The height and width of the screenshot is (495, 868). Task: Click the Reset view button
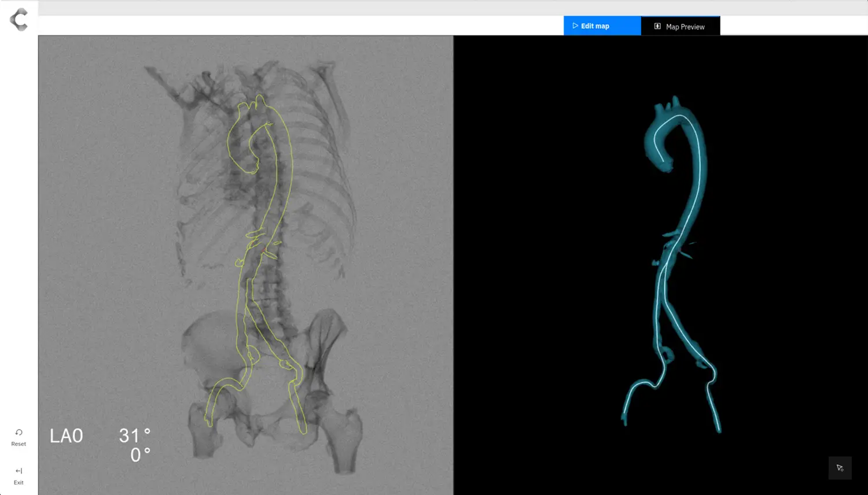[x=19, y=437]
